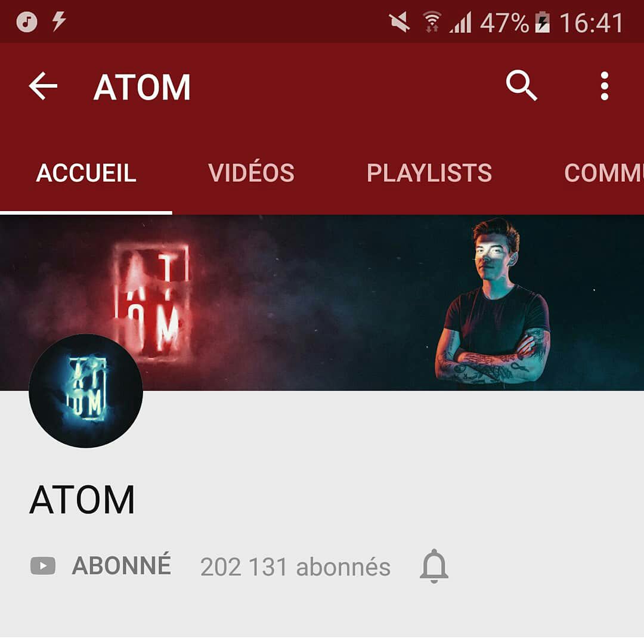Tap the round ATOM channel avatar
The width and height of the screenshot is (644, 644).
pos(86,391)
